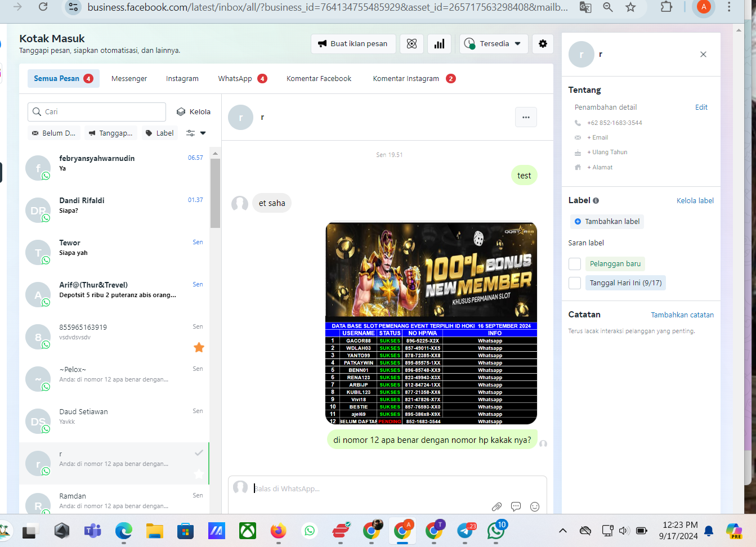
Task: Mark conversation r as done with checkmark
Action: tap(199, 452)
